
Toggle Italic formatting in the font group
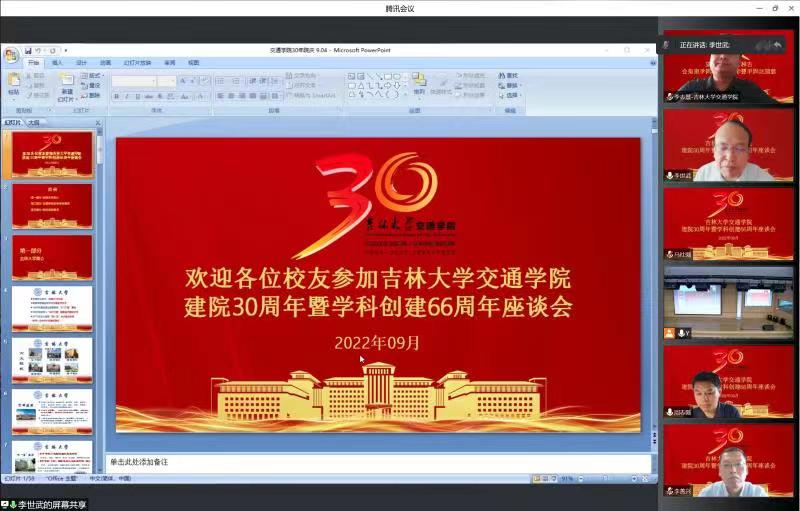point(126,97)
